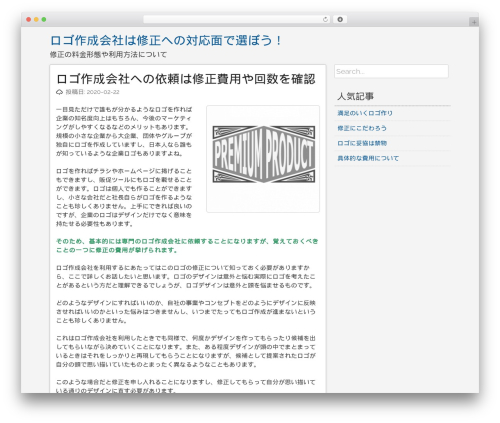This screenshot has width=500, height=423.
Task: Close the window with red button
Action: (29, 20)
